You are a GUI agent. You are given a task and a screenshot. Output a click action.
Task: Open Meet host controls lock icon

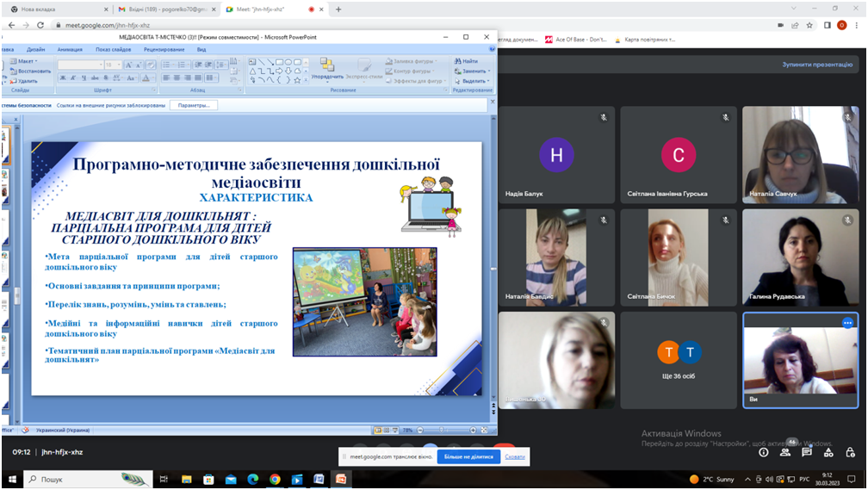(850, 452)
